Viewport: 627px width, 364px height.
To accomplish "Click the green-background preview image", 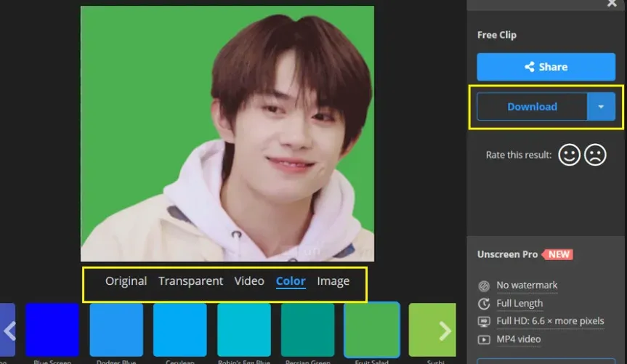I will 227,134.
